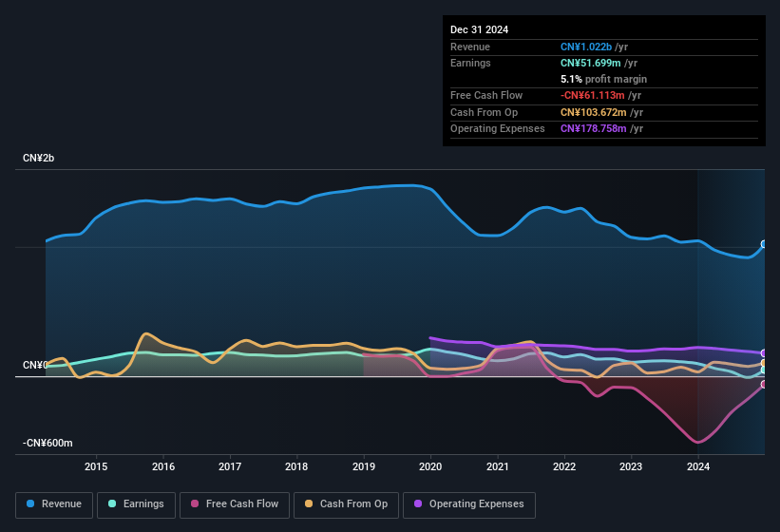
Task: Click the Earnings row label in tooltip
Action: [470, 63]
